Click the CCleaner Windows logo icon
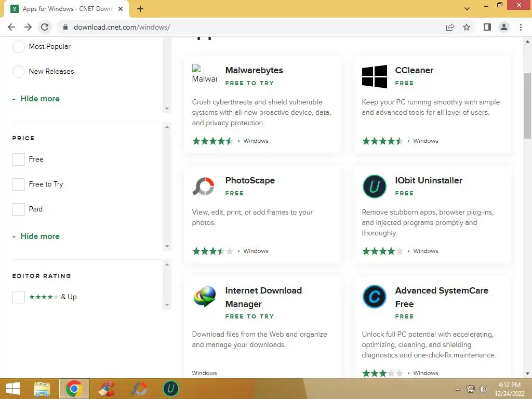532x399 pixels. point(374,77)
